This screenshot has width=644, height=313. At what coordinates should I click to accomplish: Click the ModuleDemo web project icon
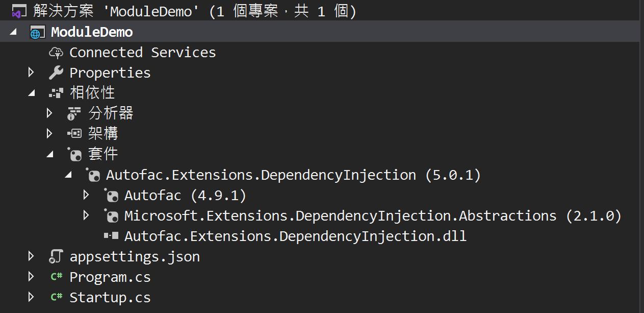(x=37, y=32)
